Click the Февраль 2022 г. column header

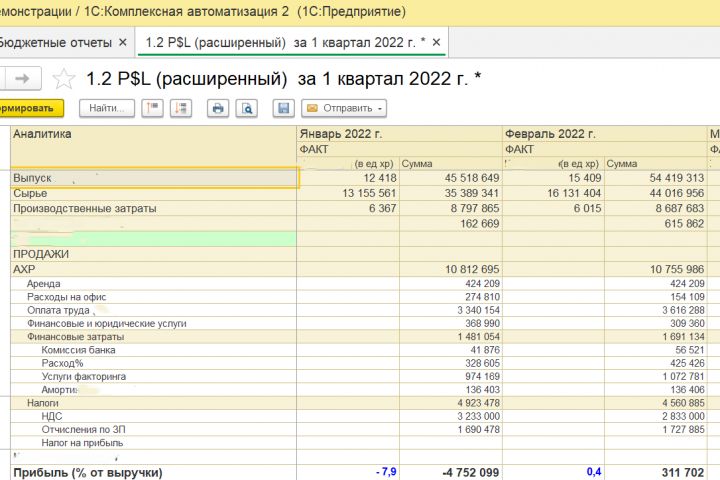(605, 134)
